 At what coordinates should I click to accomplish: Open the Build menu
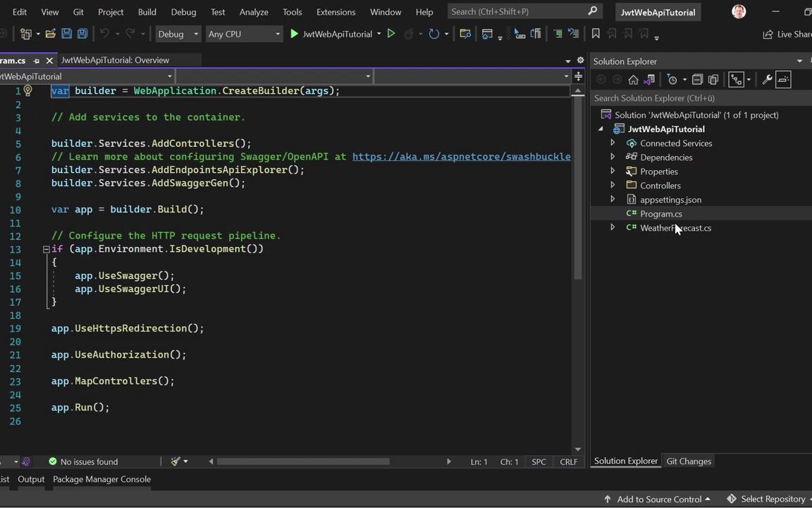tap(147, 12)
